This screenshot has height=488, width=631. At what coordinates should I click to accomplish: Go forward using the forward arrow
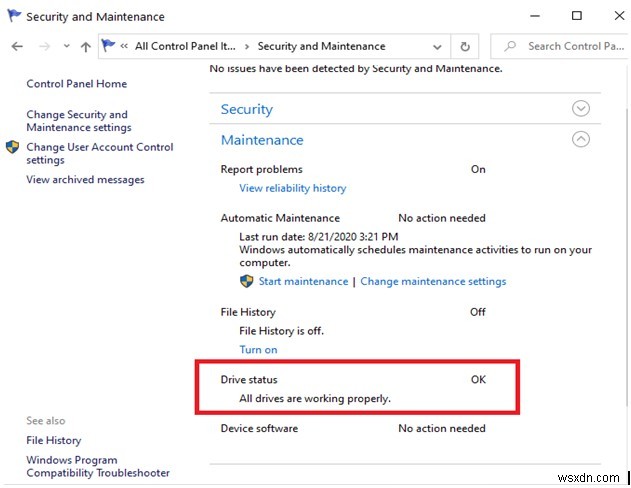click(44, 46)
